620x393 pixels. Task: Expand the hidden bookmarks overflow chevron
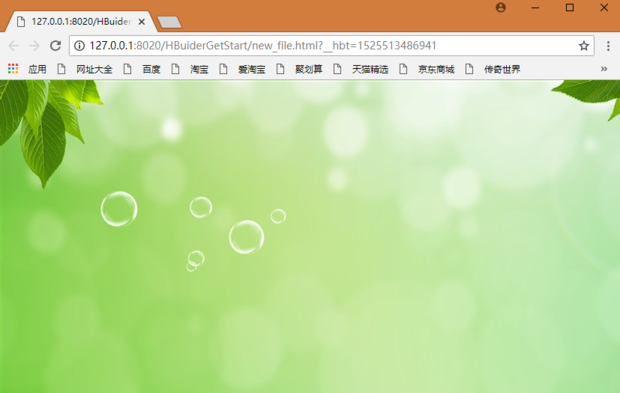point(604,69)
